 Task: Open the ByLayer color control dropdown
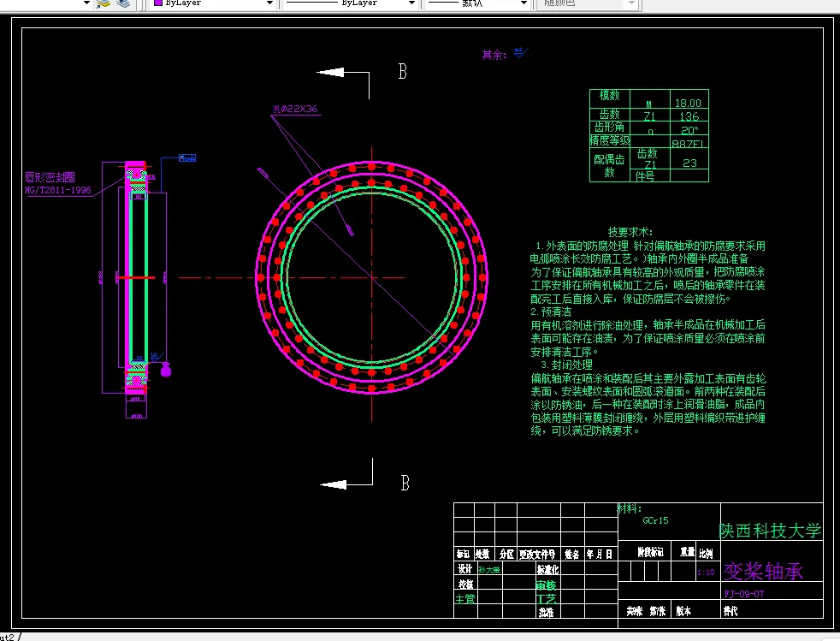point(270,3)
